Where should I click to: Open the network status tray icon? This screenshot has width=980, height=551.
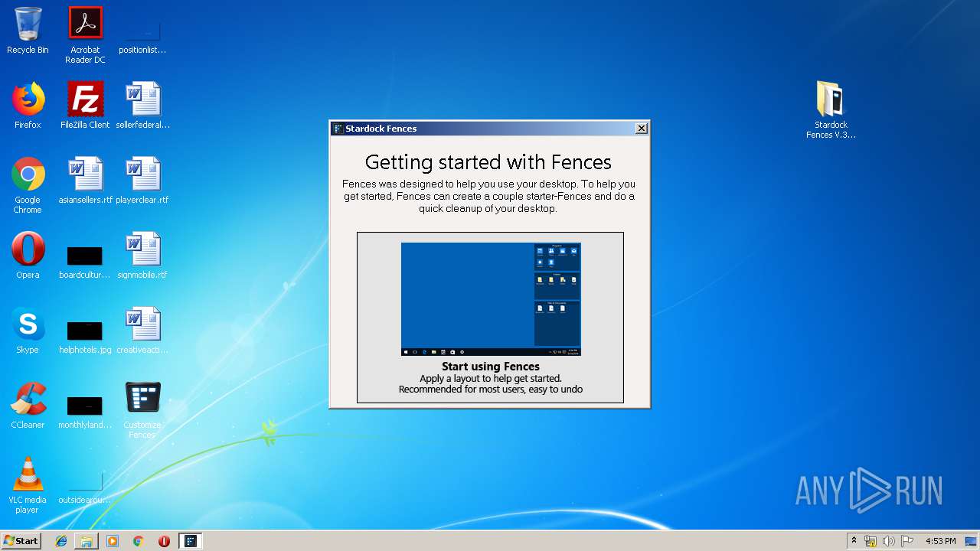(x=871, y=541)
